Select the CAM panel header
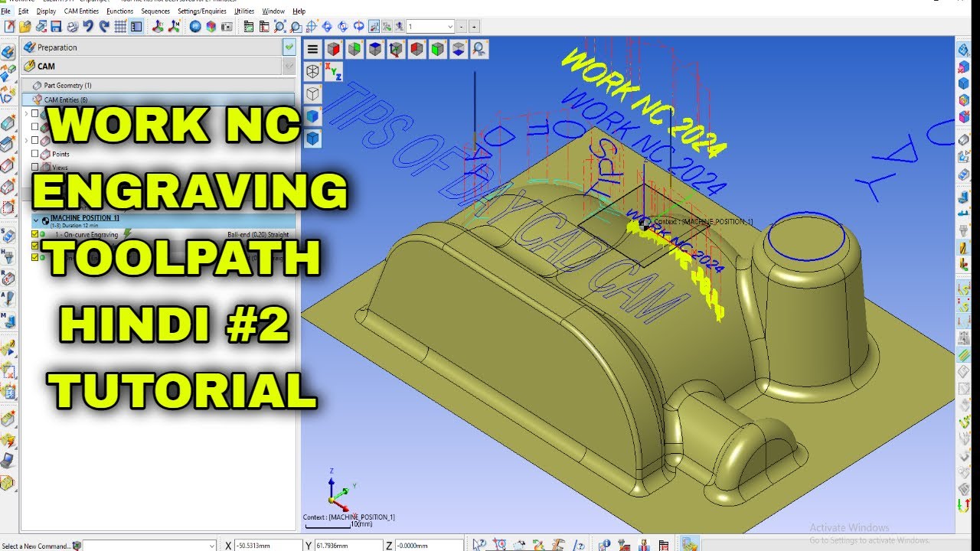The height and width of the screenshot is (551, 980). pos(151,67)
